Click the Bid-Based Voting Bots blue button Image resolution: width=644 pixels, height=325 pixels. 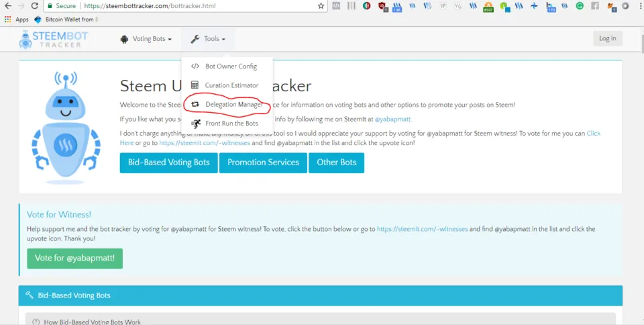tap(169, 162)
